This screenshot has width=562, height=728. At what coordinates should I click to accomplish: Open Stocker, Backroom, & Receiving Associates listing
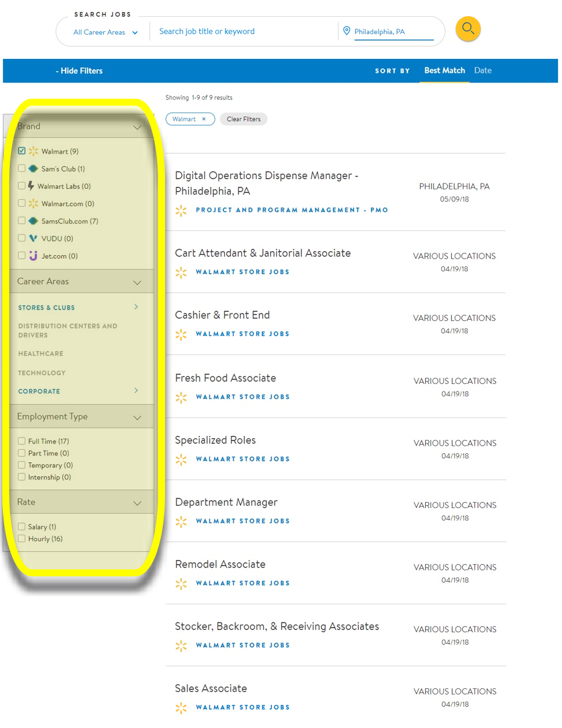pos(277,626)
